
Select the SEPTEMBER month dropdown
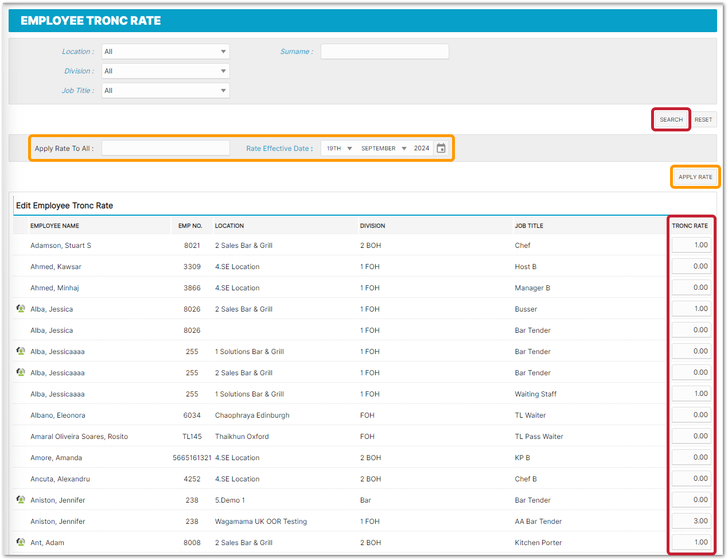point(383,149)
